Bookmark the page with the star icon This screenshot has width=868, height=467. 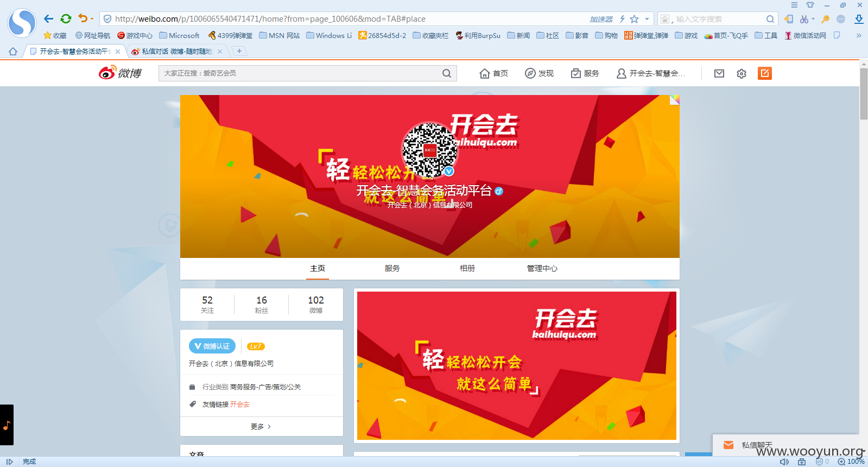tap(634, 19)
